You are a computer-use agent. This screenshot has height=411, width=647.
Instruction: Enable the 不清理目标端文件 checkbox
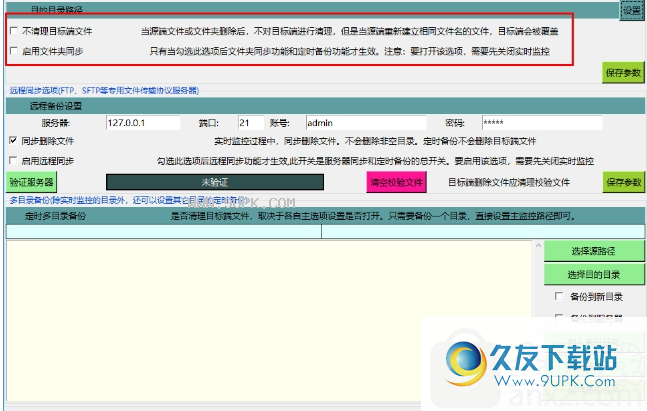(14, 31)
